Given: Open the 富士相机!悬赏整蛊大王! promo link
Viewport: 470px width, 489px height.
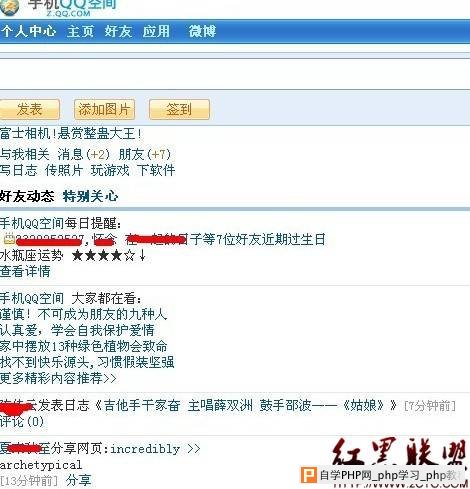Looking at the screenshot, I should pyautogui.click(x=71, y=134).
